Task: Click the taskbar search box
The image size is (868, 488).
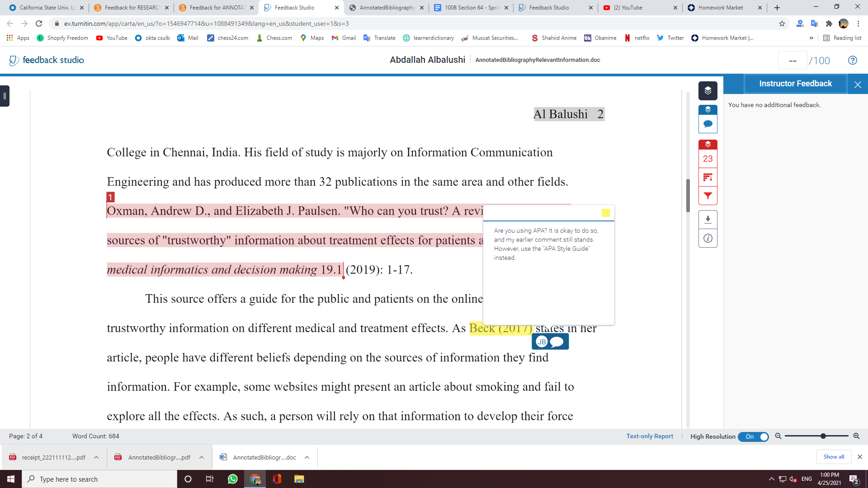Action: [x=99, y=479]
